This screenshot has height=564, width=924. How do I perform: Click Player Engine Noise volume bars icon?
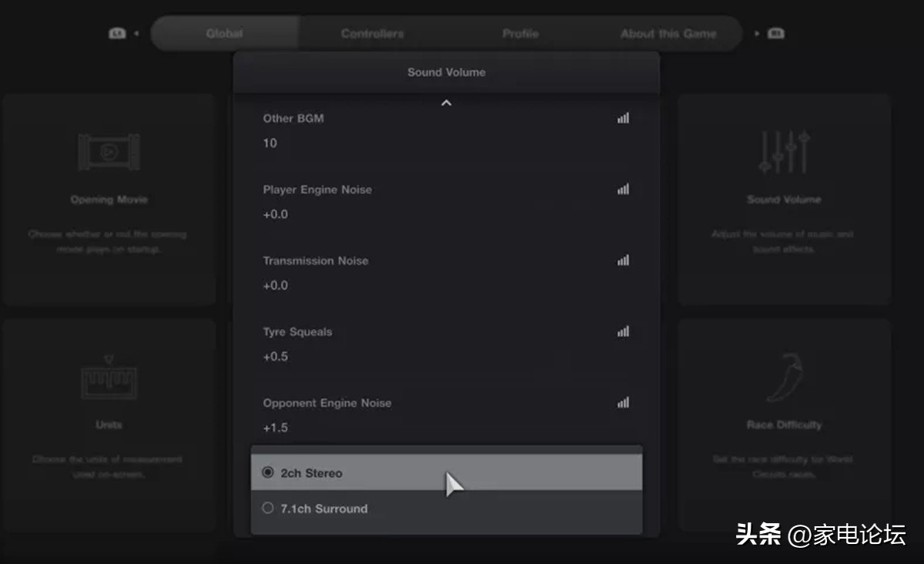[x=623, y=189]
